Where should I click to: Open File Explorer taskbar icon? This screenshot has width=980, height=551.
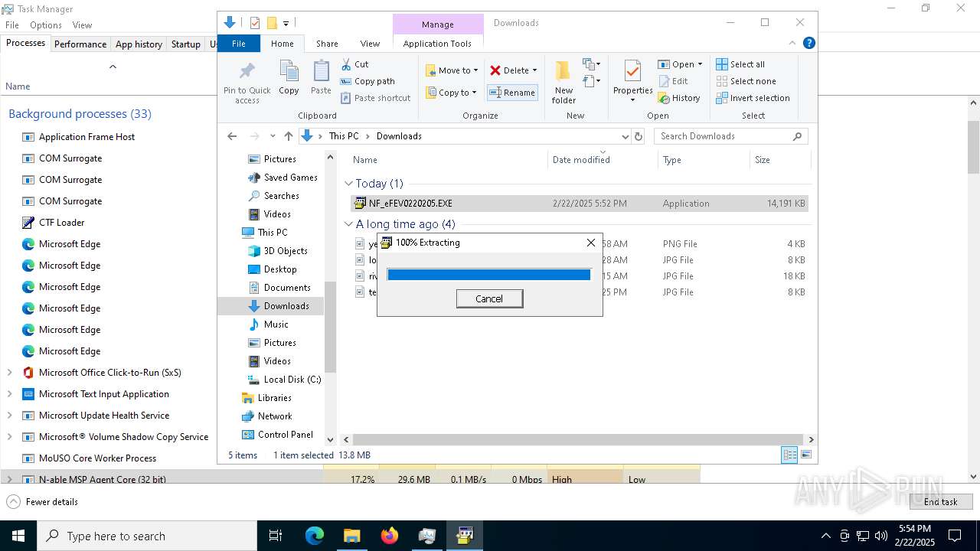coord(351,536)
